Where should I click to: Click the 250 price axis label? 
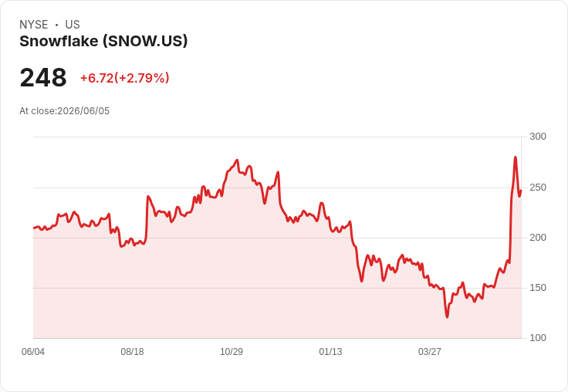(538, 188)
